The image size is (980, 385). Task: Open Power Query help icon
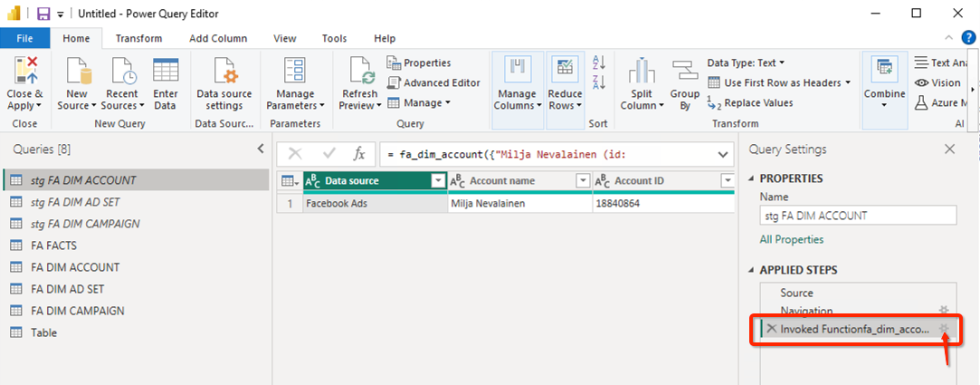pyautogui.click(x=968, y=37)
